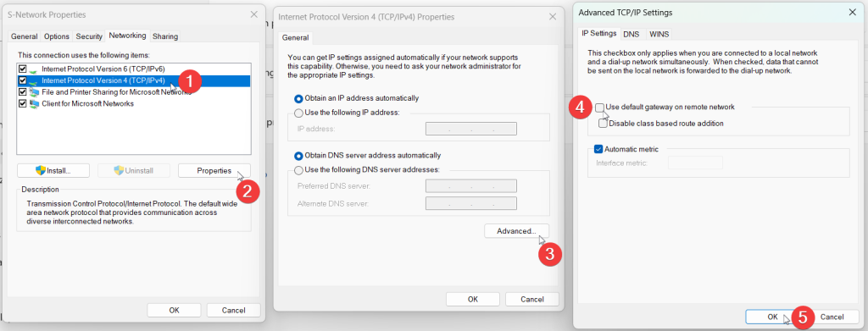Switch to the DNS tab
This screenshot has height=331, width=868.
coord(631,34)
